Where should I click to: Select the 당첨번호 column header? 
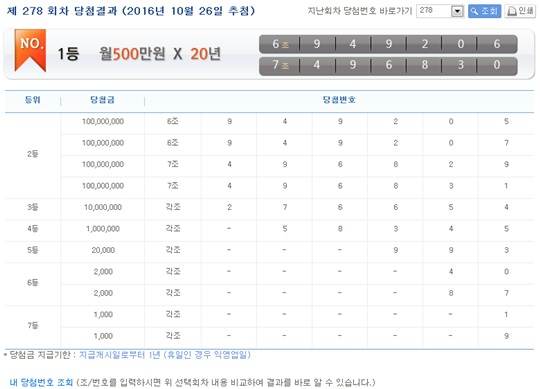pyautogui.click(x=339, y=100)
